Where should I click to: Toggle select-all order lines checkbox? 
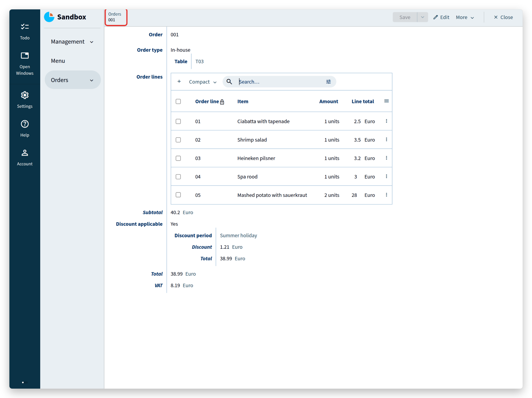(178, 101)
